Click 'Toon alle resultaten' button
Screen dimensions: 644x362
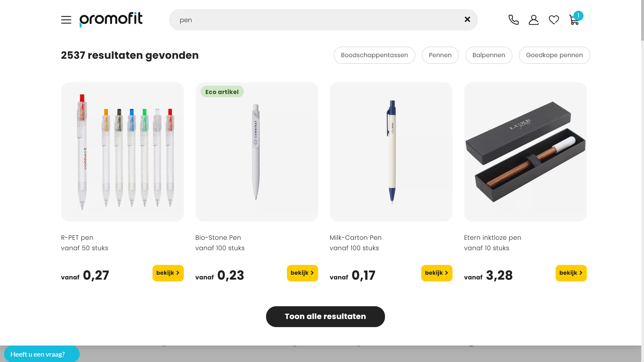pyautogui.click(x=325, y=317)
